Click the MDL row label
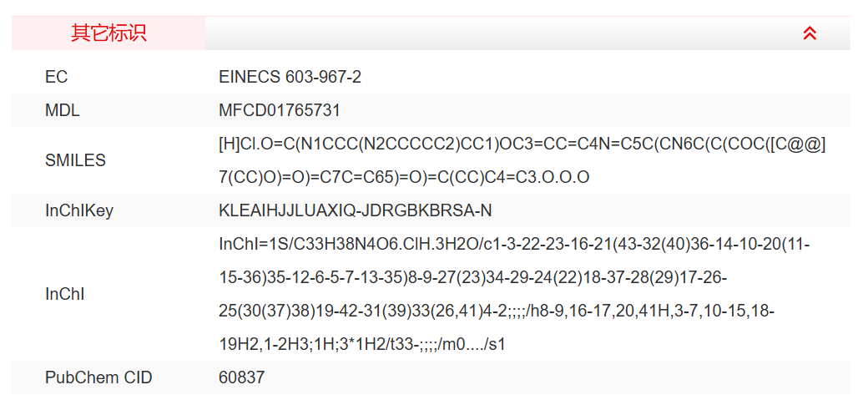868x400 pixels. point(63,110)
